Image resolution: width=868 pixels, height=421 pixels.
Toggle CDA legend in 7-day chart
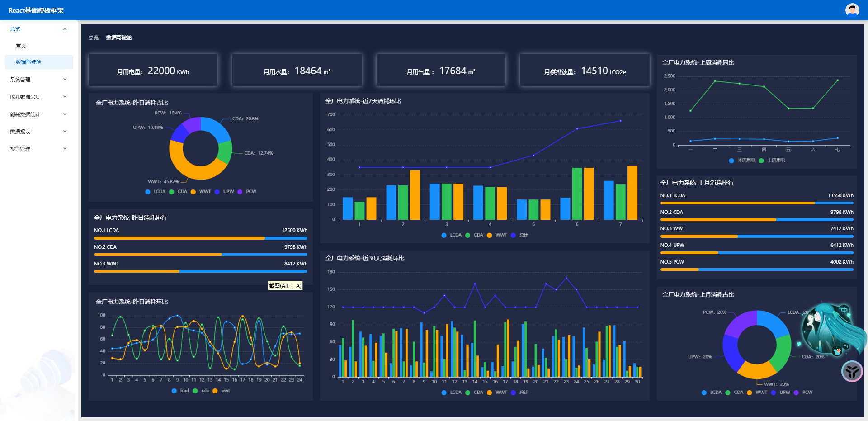click(474, 235)
